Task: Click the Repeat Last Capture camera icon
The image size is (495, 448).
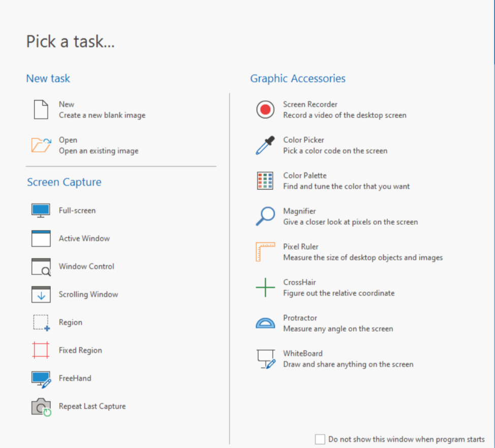Action: click(x=41, y=407)
